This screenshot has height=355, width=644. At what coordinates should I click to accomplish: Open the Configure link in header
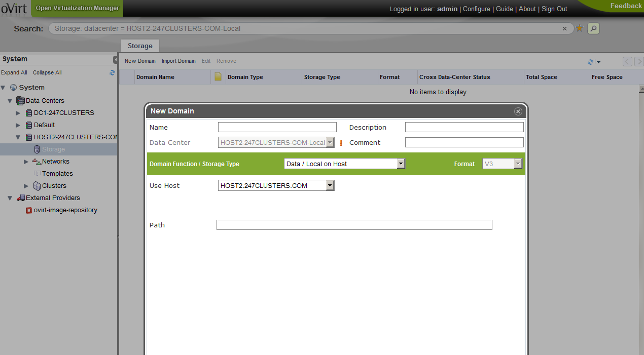click(476, 9)
